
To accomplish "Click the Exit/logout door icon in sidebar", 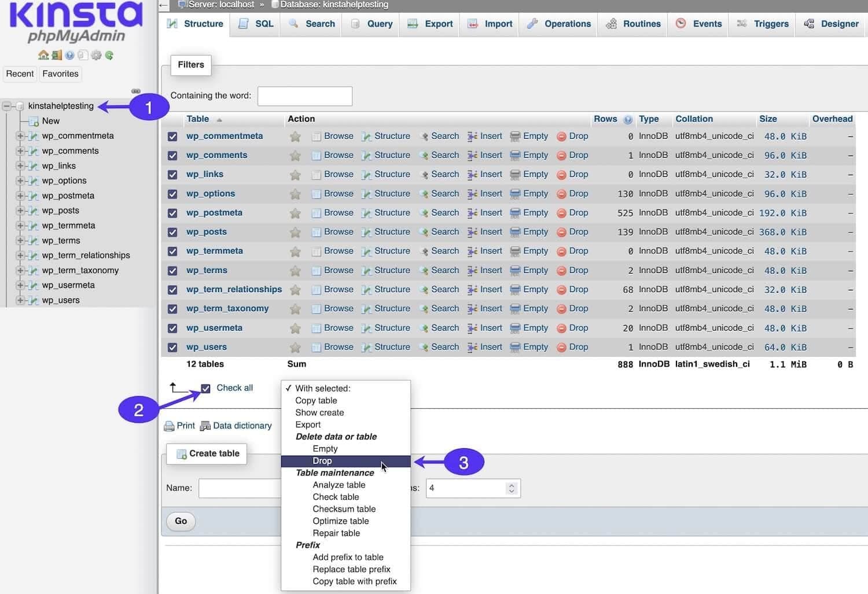I will (56, 55).
